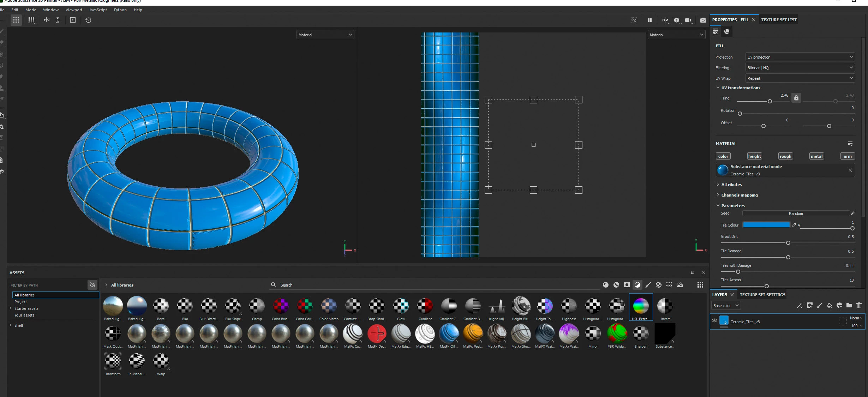Viewport: 868px width, 397px height.
Task: Open the Projection dropdown
Action: 800,57
